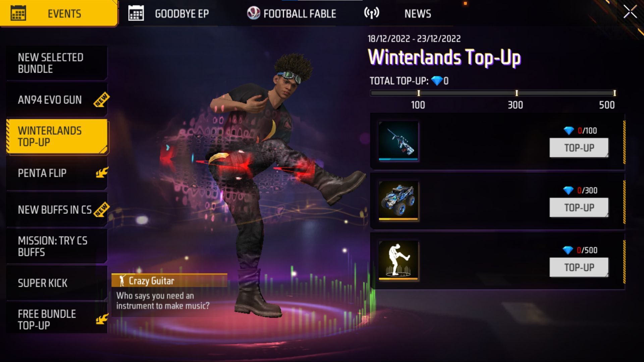
Task: Click the Events calendar icon
Action: 18,13
